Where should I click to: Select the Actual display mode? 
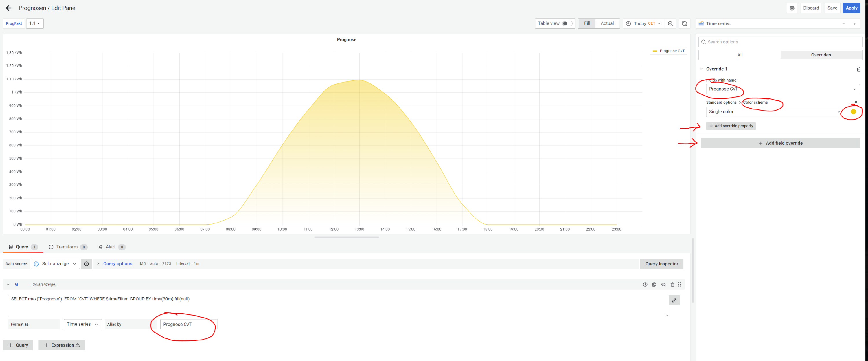(607, 24)
